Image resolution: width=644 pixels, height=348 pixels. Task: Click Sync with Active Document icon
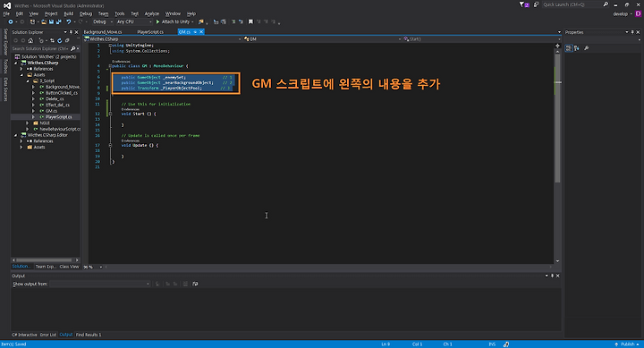[x=52, y=40]
